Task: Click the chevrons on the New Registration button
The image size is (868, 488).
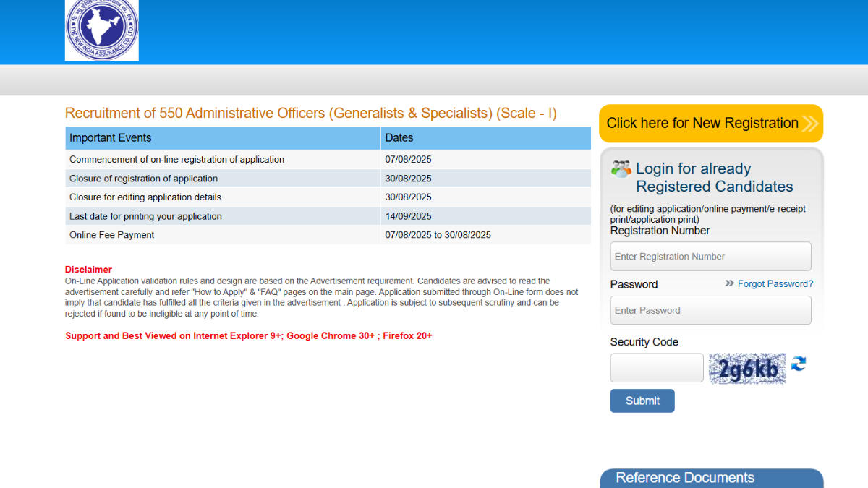Action: tap(809, 124)
